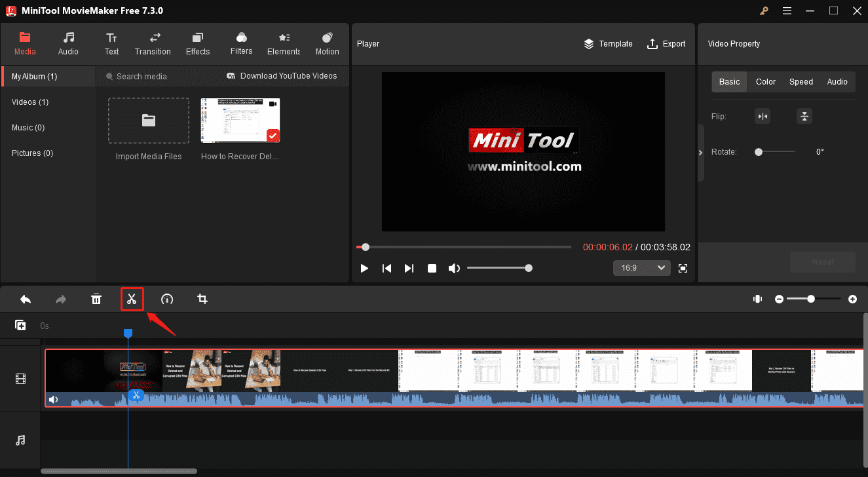The height and width of the screenshot is (477, 868).
Task: Select the How to Recover video thumbnail
Action: click(240, 121)
